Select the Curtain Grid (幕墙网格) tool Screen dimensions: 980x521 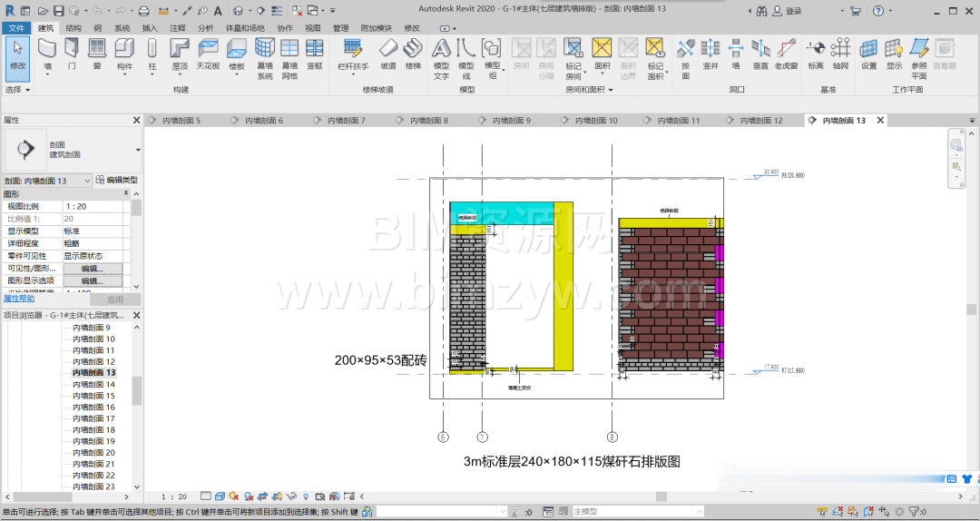[x=289, y=58]
